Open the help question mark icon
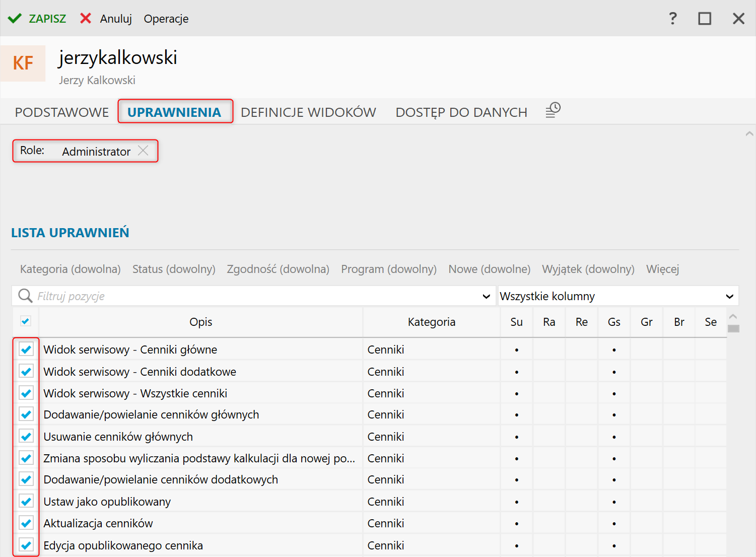Image resolution: width=756 pixels, height=557 pixels. pos(672,19)
